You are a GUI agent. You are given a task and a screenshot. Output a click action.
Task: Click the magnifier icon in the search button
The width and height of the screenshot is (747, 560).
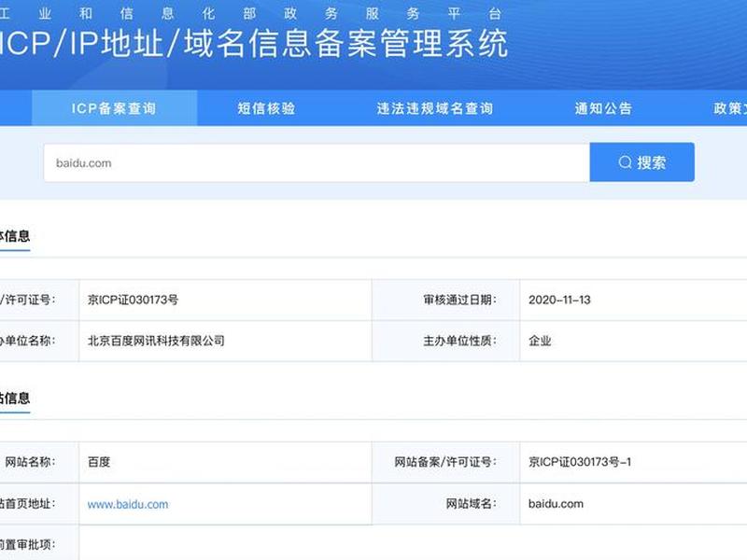click(x=625, y=162)
